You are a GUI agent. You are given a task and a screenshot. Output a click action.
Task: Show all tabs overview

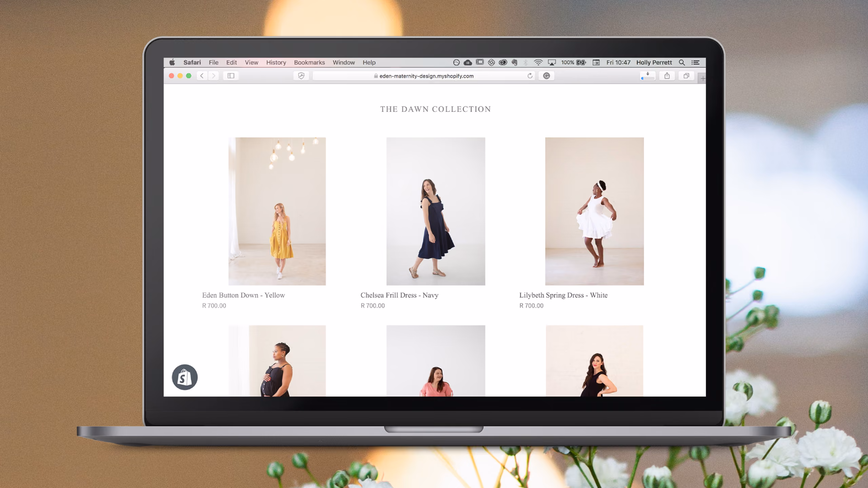coord(686,76)
